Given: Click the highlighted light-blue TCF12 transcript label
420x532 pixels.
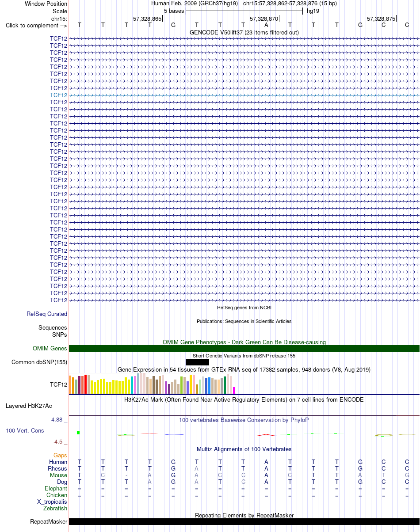Looking at the screenshot, I should [x=59, y=95].
